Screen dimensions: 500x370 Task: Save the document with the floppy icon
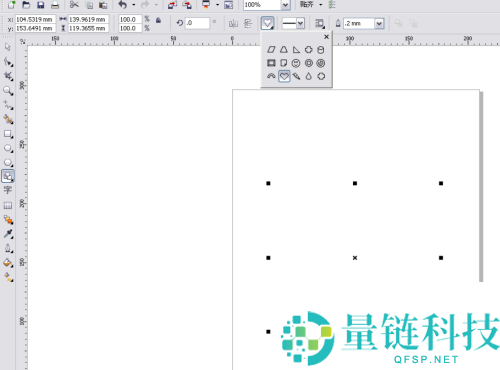coord(41,5)
